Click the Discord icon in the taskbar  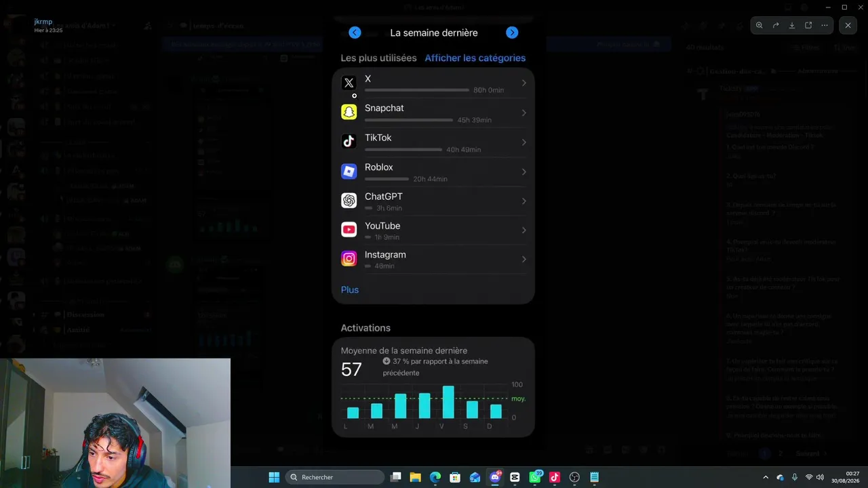tap(495, 477)
